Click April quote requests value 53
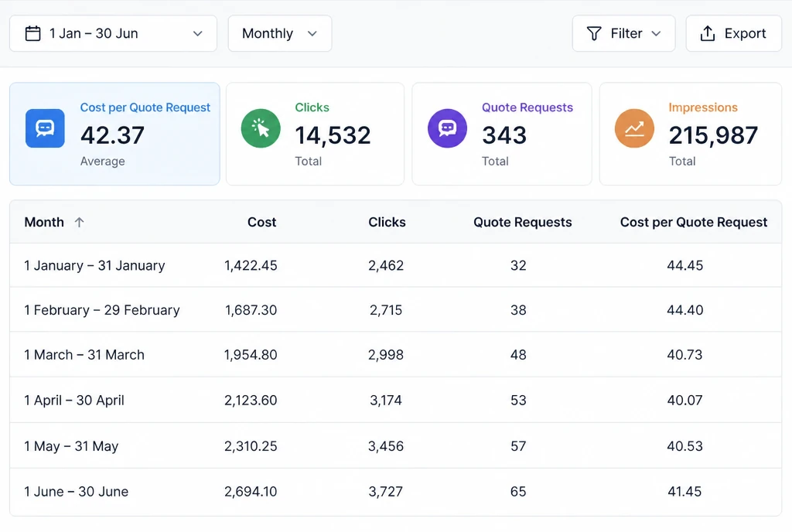The width and height of the screenshot is (792, 532). pyautogui.click(x=518, y=401)
